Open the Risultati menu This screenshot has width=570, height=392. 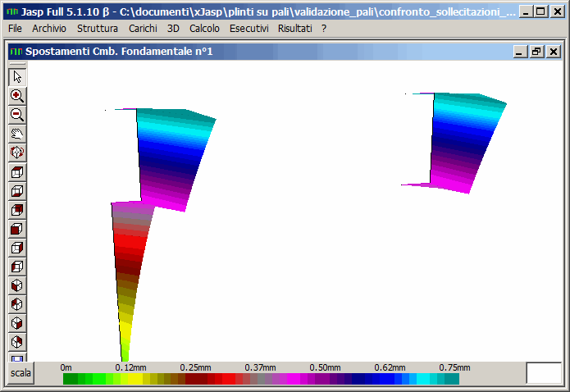click(x=294, y=29)
